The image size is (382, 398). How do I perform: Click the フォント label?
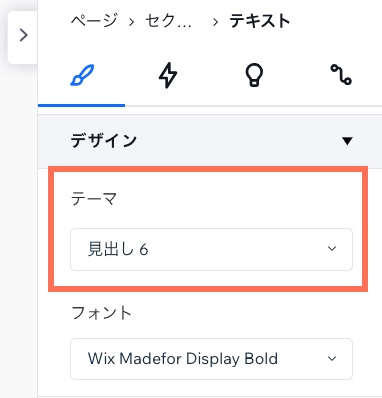pos(102,313)
